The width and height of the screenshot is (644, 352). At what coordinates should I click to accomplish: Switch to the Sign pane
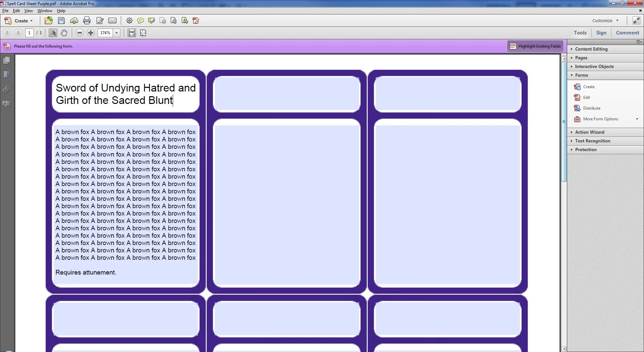tap(601, 33)
